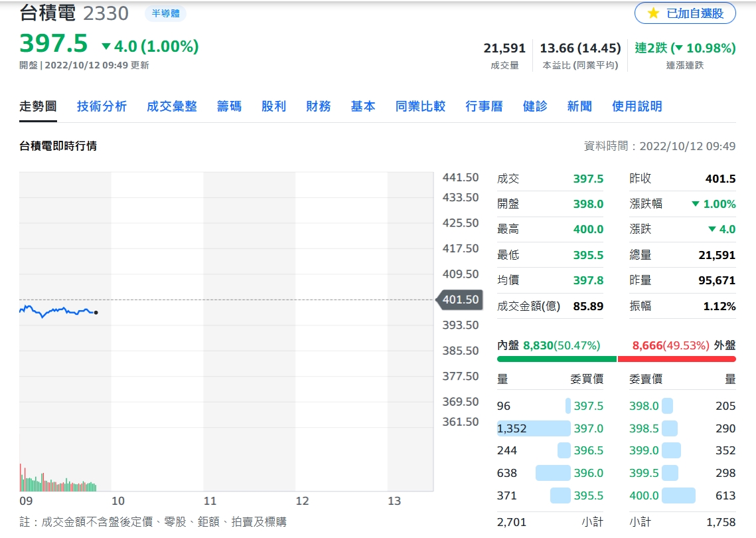Open the 新聞 tab
756x538 pixels.
[x=579, y=106]
